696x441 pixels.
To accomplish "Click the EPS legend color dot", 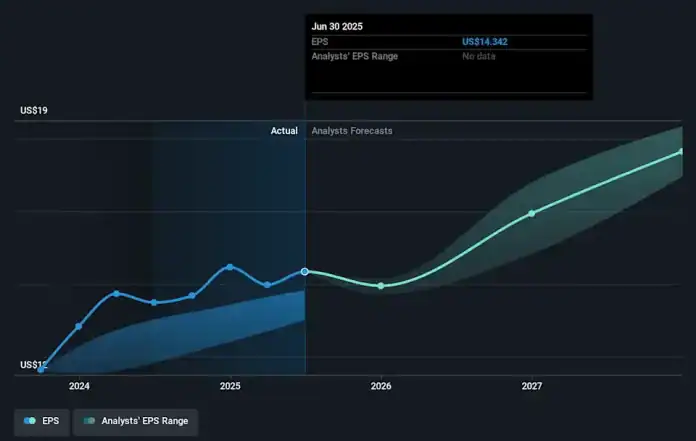I will click(30, 421).
